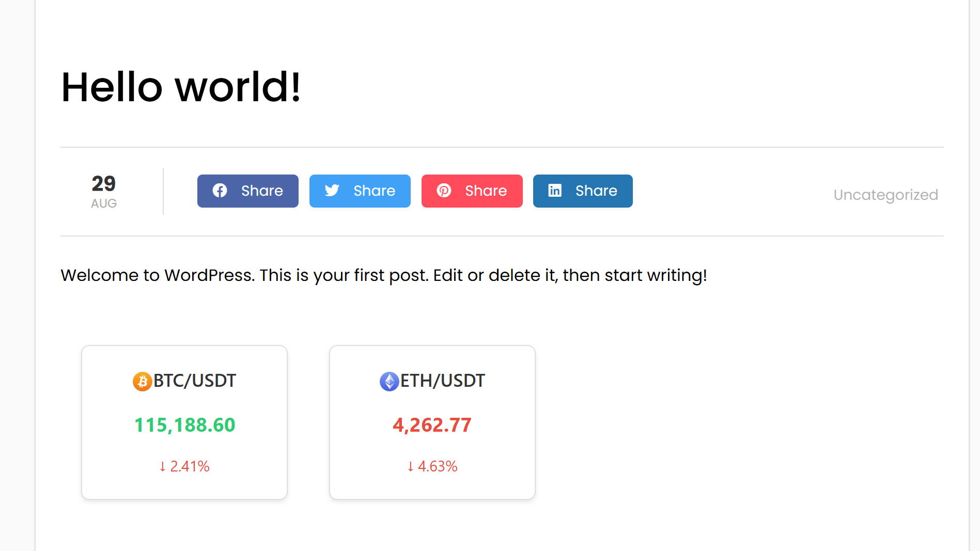Click the Pinterest logo icon

(x=444, y=191)
